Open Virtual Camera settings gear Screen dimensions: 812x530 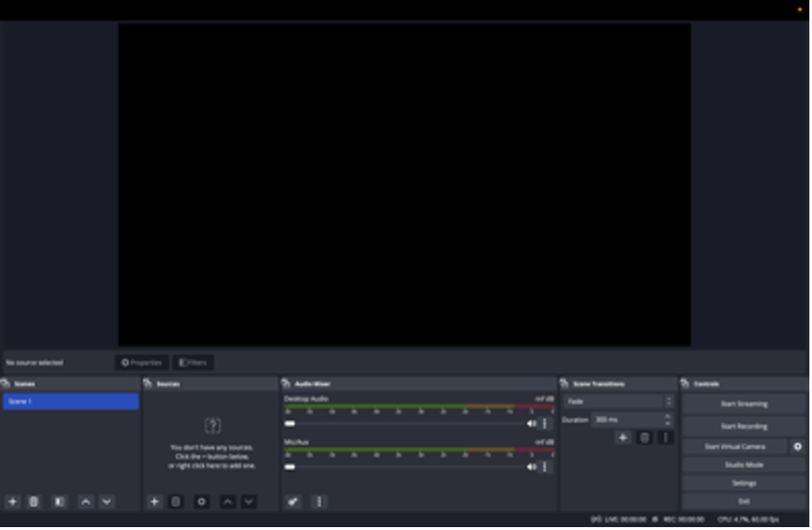pyautogui.click(x=799, y=448)
